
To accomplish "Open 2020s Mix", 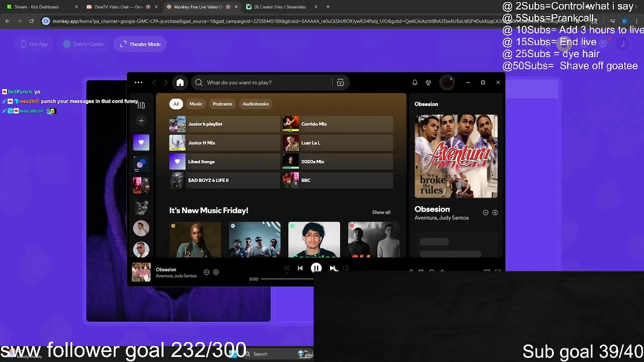I will (x=338, y=161).
